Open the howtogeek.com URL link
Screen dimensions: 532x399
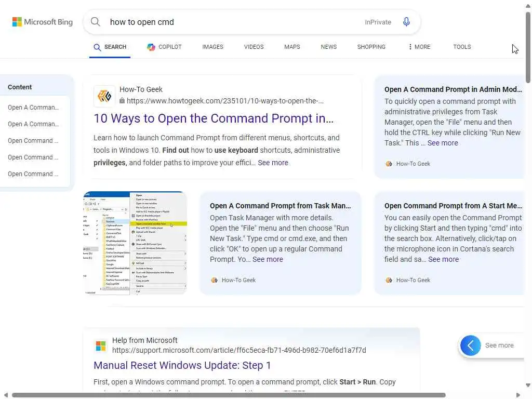click(225, 101)
